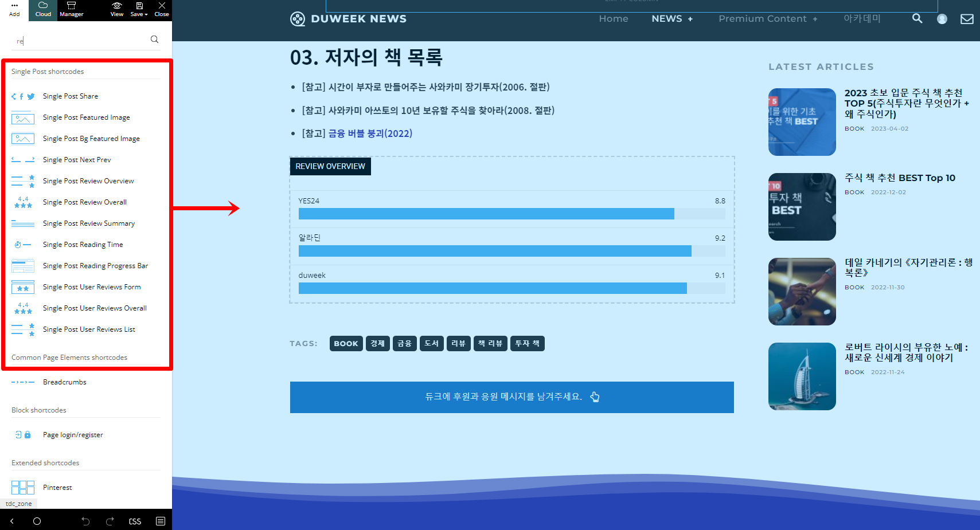
Task: Open the Add elements panel
Action: pos(14,10)
